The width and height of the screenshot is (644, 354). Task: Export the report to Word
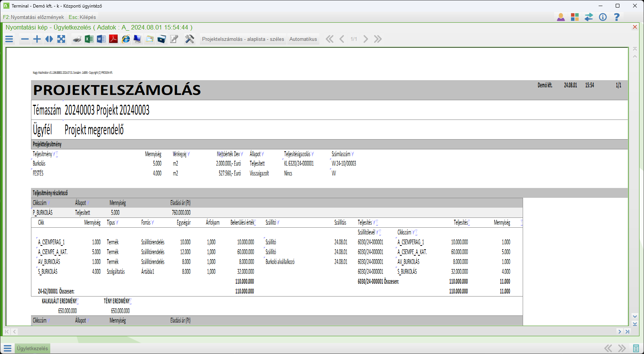click(101, 39)
